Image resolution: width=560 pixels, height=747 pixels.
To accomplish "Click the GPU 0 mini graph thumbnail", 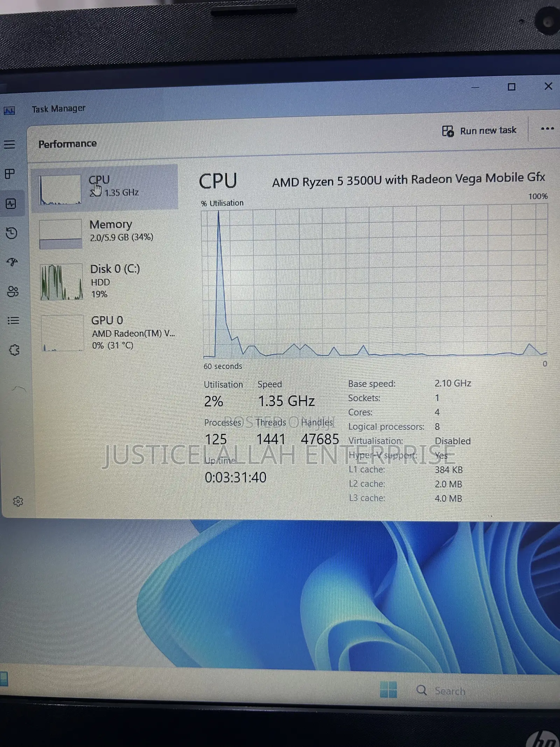I will click(63, 333).
